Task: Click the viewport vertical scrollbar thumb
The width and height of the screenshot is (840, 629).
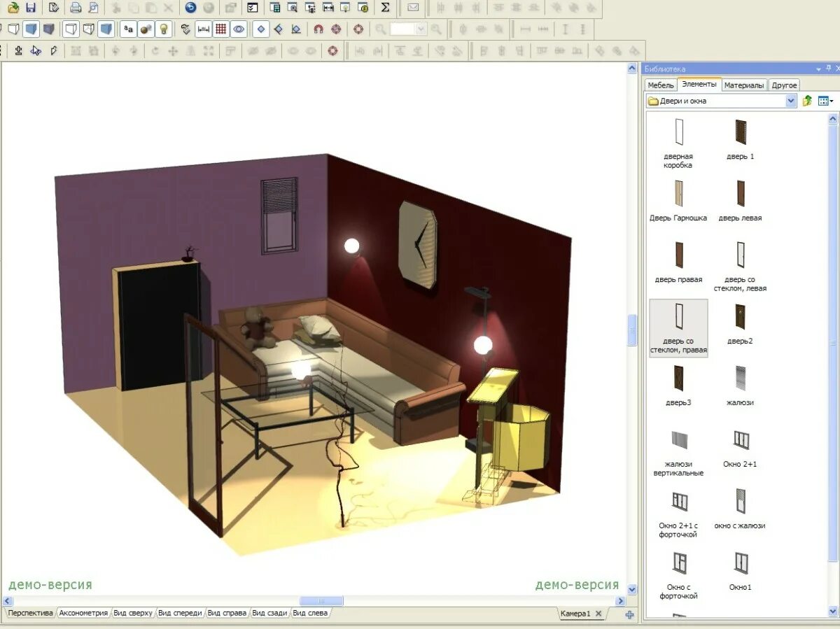Action: [x=632, y=330]
